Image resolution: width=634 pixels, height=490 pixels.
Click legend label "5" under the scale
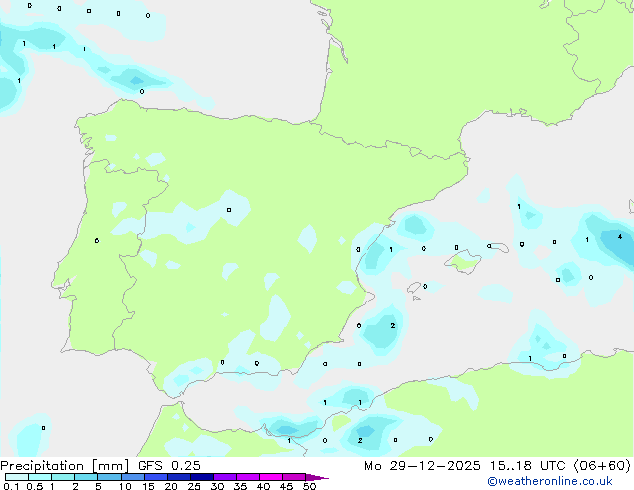click(98, 486)
